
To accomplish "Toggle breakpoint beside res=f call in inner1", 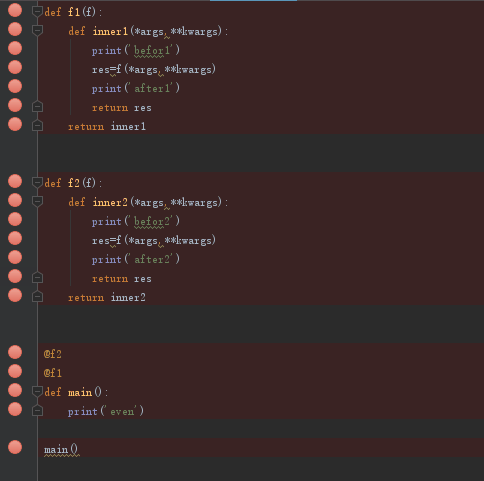I will point(15,67).
